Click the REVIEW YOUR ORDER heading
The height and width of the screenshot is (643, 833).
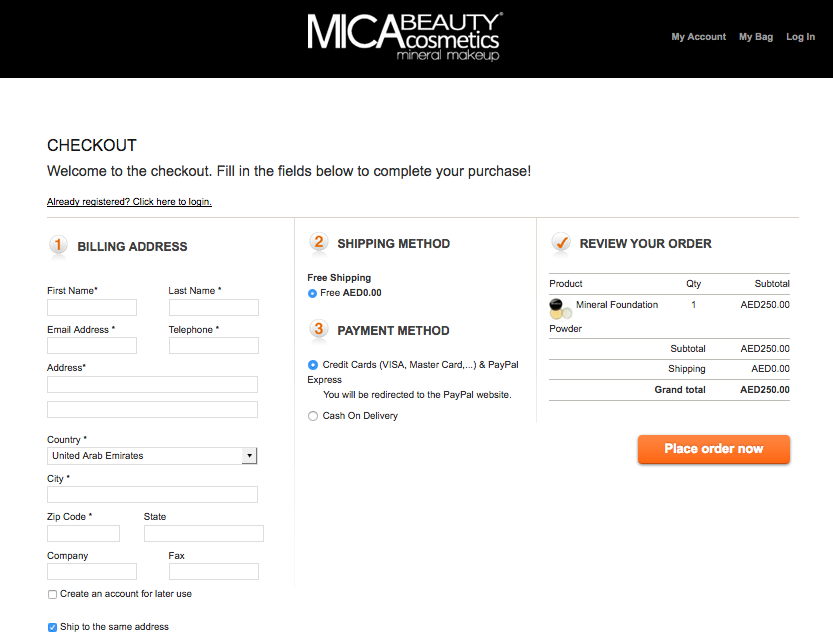click(x=645, y=244)
